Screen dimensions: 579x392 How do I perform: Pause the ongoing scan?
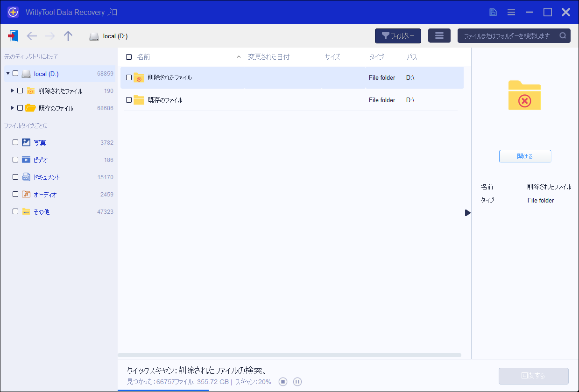pyautogui.click(x=297, y=382)
